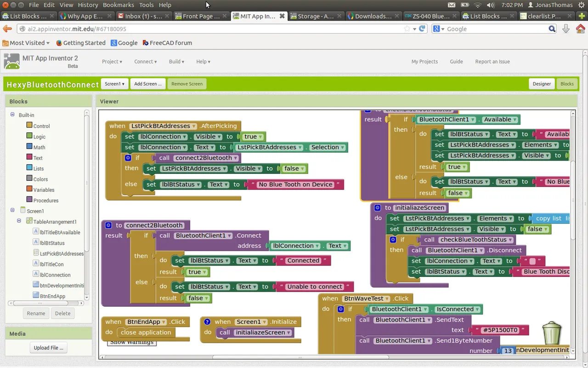Click the MIT App Inventor android logo

click(11, 61)
